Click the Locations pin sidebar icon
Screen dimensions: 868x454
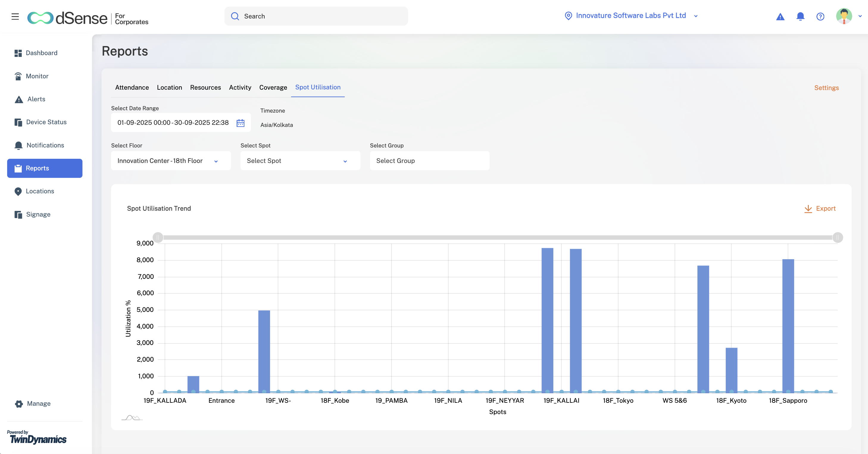[x=18, y=192]
